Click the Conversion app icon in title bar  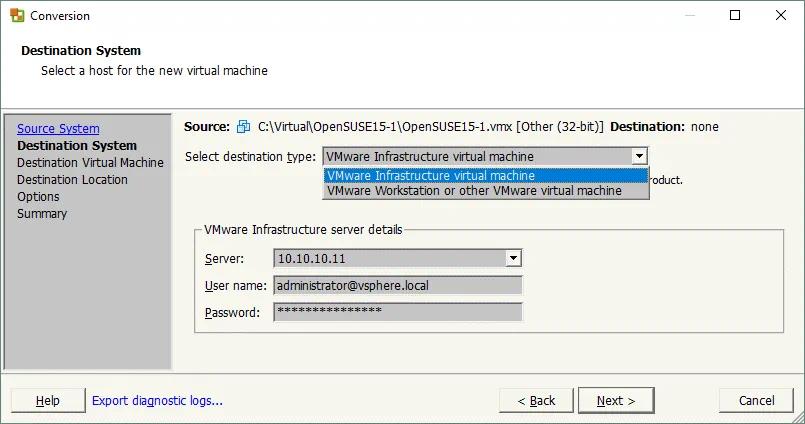(x=17, y=15)
